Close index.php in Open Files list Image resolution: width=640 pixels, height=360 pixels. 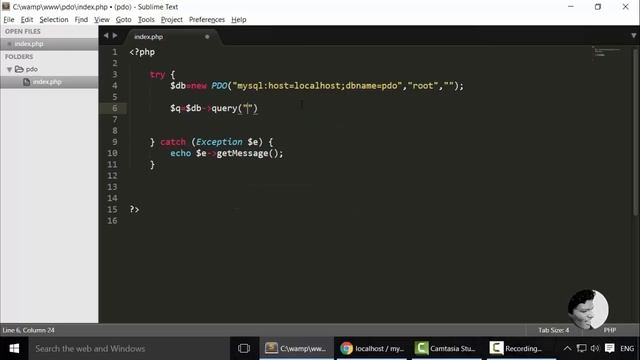point(9,44)
